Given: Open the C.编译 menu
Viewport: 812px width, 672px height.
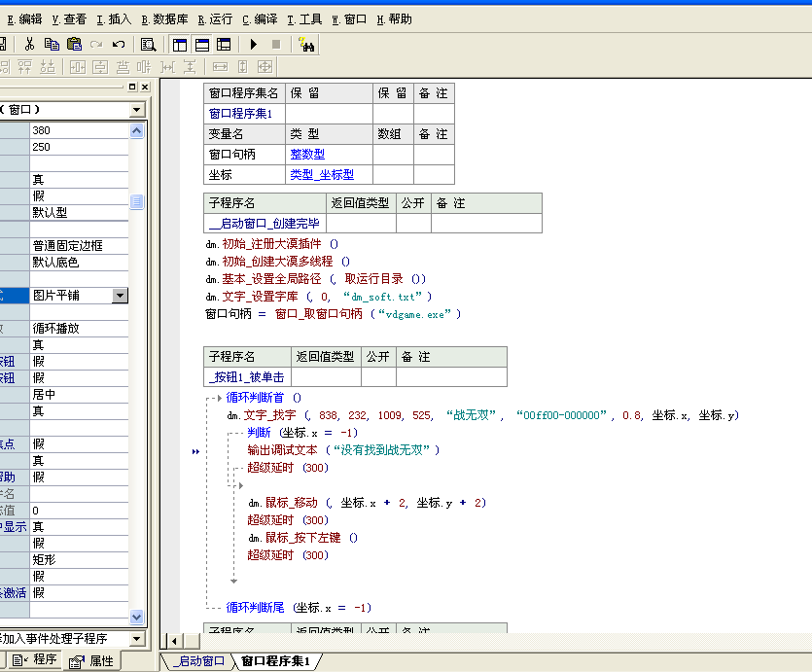Looking at the screenshot, I should [260, 19].
